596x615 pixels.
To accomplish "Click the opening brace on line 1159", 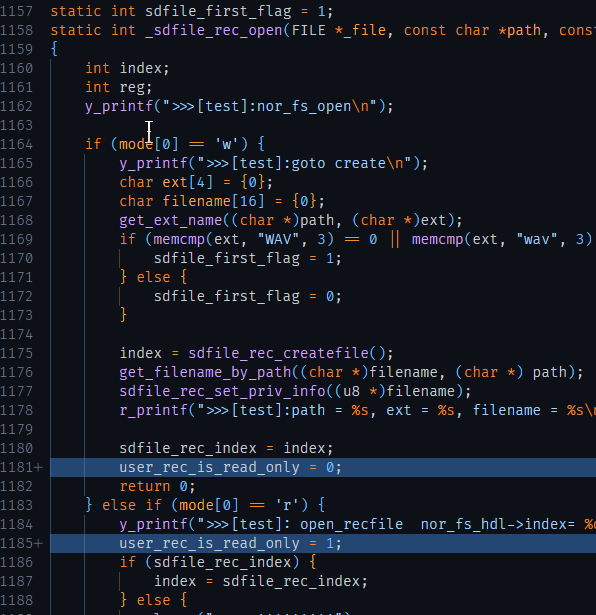I will click(54, 49).
